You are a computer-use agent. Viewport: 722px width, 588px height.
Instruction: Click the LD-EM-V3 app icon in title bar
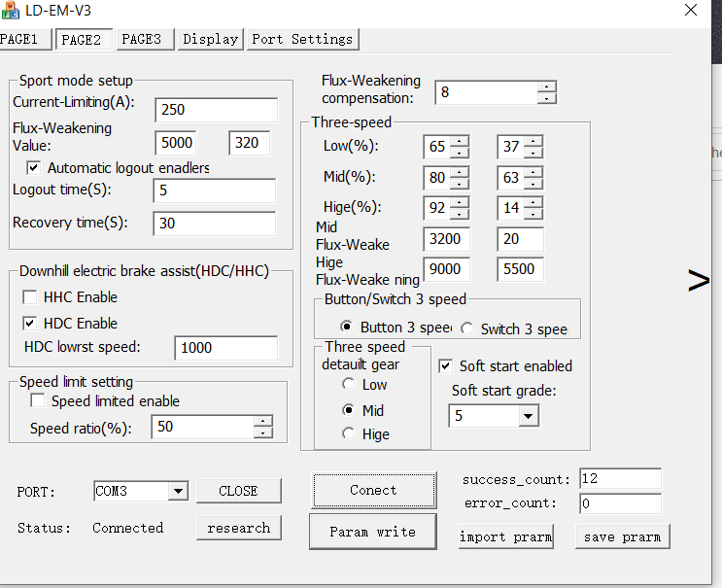point(11,13)
